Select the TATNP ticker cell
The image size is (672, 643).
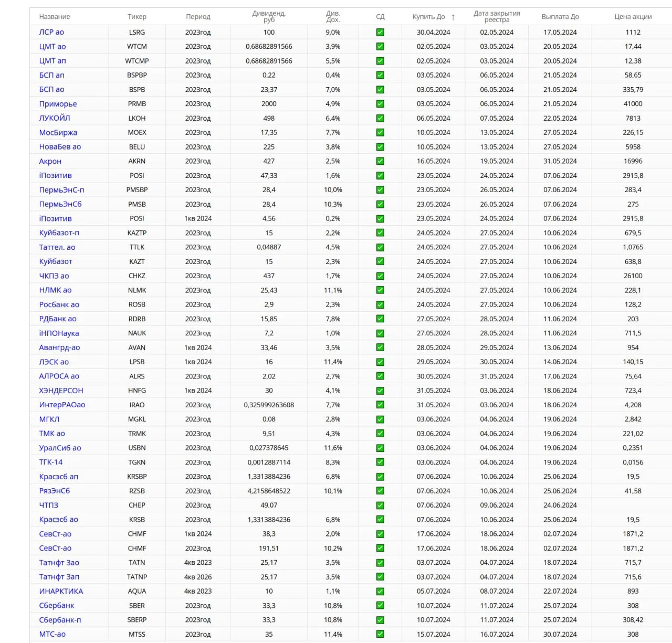[137, 577]
